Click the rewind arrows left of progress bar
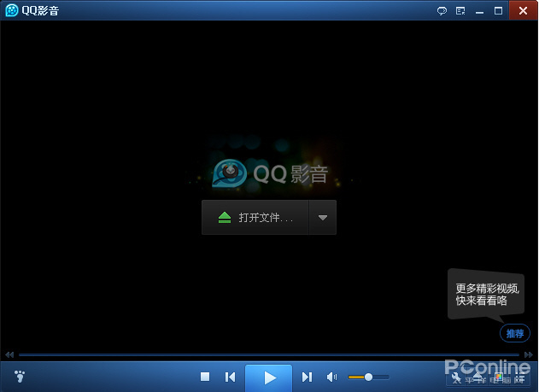This screenshot has height=392, width=539. tap(9, 354)
